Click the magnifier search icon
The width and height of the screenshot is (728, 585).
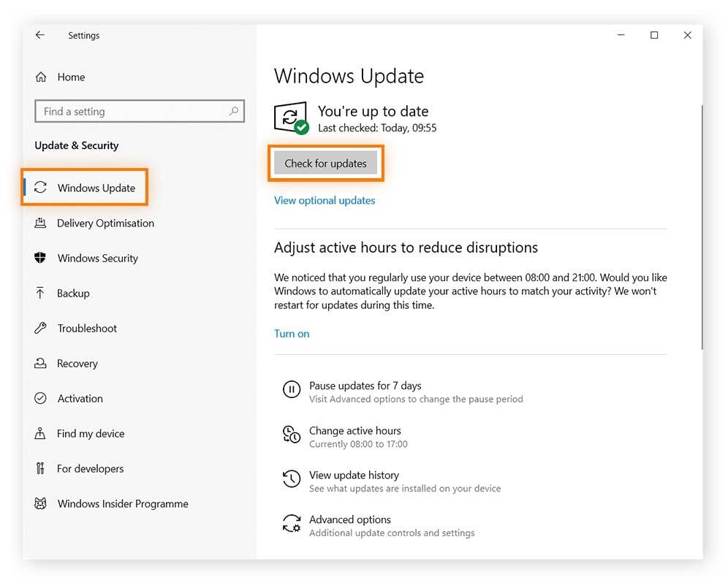[234, 111]
